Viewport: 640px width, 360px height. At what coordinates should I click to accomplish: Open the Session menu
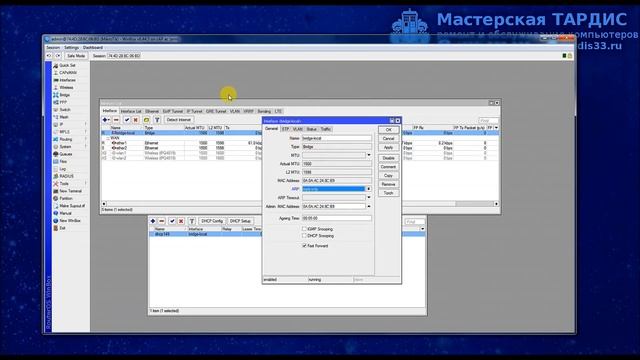[x=53, y=47]
